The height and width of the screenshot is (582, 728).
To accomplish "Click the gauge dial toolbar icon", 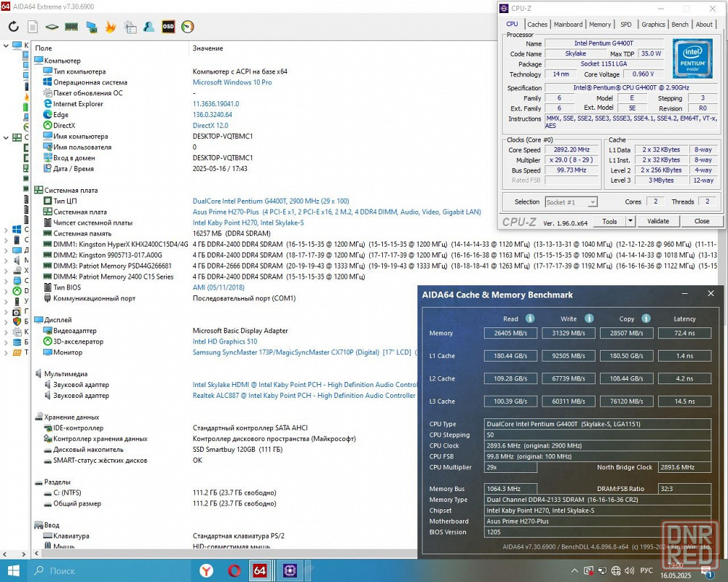I will click(x=188, y=26).
